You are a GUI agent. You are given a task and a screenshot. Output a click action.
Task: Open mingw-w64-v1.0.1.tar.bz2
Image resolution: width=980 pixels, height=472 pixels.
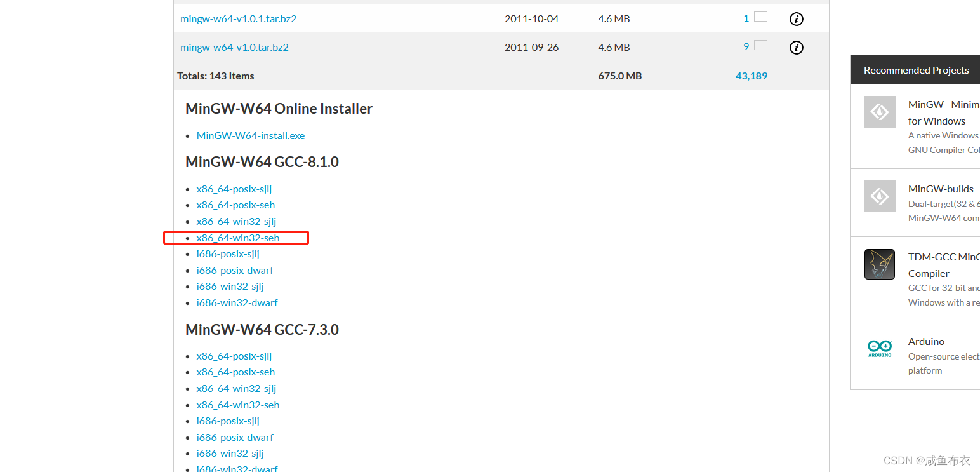[239, 18]
